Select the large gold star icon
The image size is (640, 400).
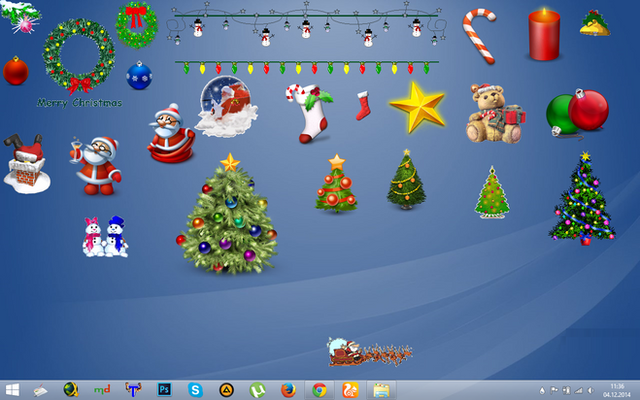pyautogui.click(x=418, y=107)
